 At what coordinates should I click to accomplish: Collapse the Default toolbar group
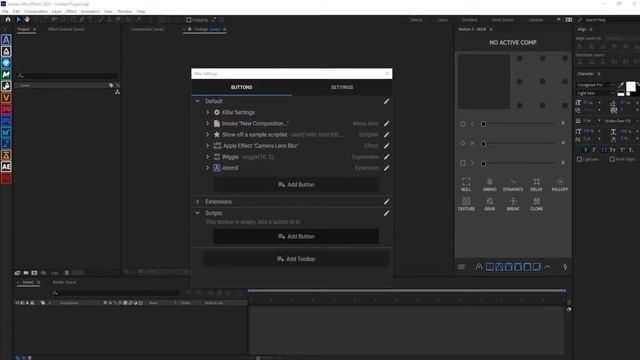(198, 101)
